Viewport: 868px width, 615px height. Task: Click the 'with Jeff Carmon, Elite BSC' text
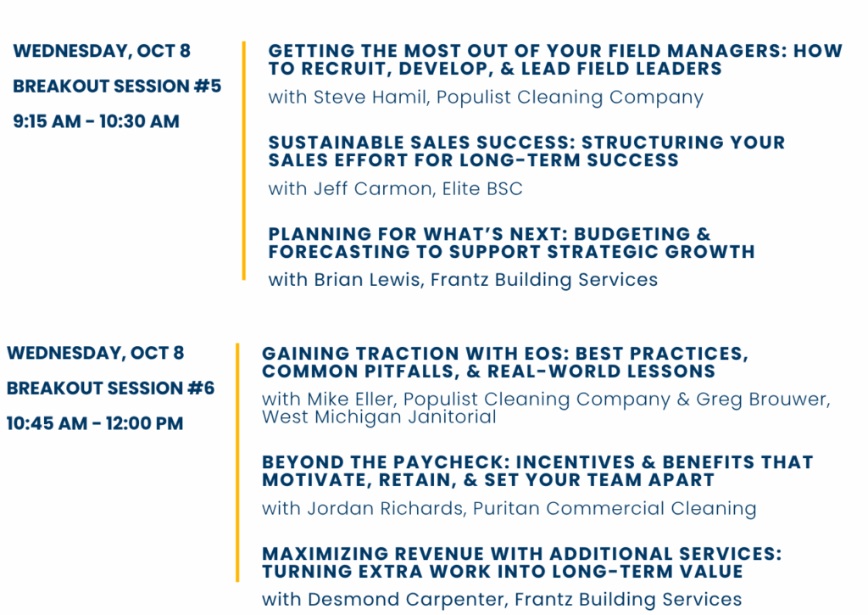coord(395,189)
